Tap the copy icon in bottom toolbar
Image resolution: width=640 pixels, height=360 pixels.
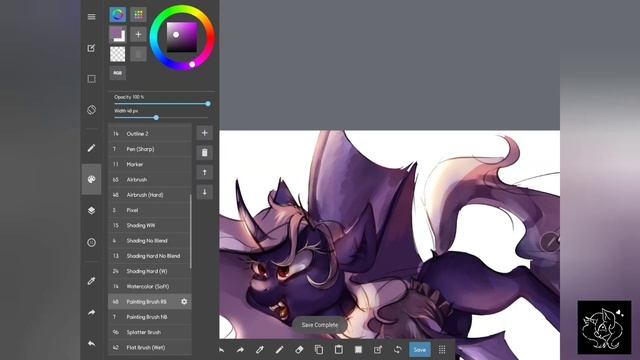(x=319, y=350)
